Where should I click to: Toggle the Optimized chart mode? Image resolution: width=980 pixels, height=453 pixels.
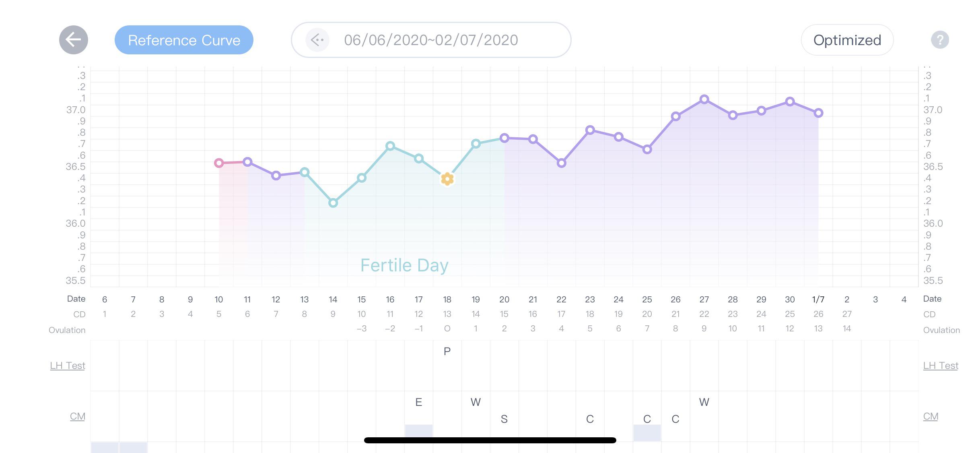point(846,39)
